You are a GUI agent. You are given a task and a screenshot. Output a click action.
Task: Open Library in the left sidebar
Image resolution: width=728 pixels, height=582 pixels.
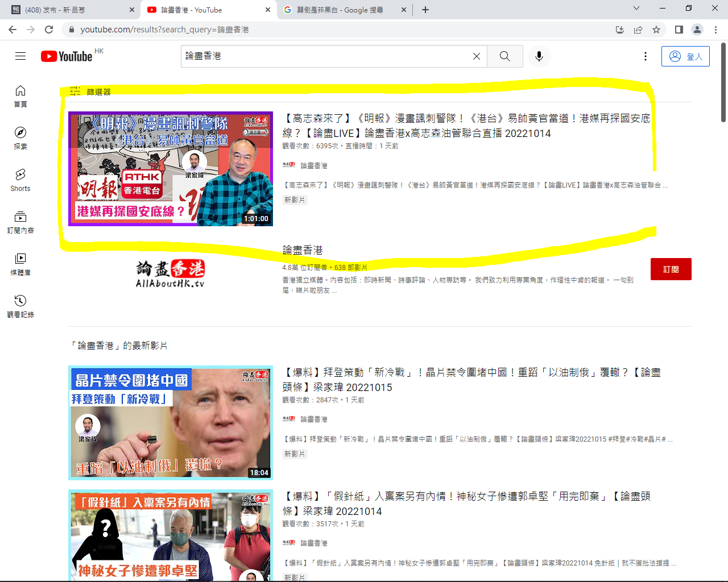(20, 264)
